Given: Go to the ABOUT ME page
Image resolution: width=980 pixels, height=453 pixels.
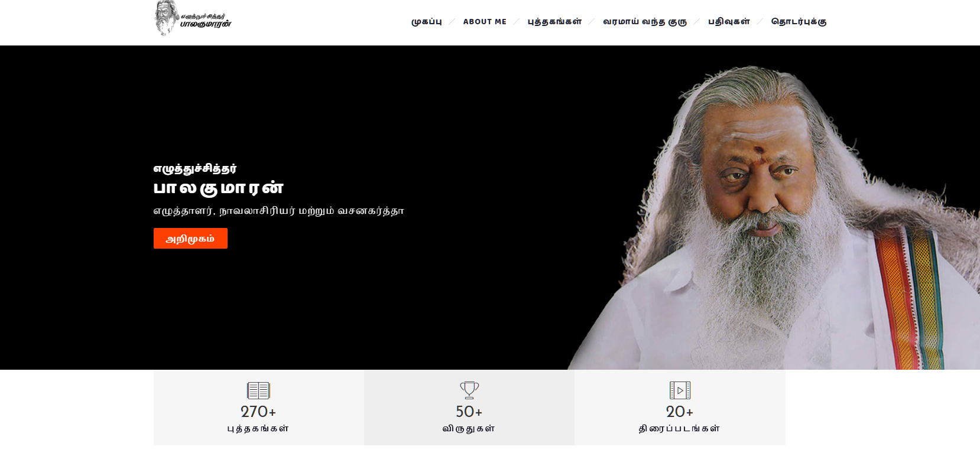Looking at the screenshot, I should pyautogui.click(x=485, y=22).
